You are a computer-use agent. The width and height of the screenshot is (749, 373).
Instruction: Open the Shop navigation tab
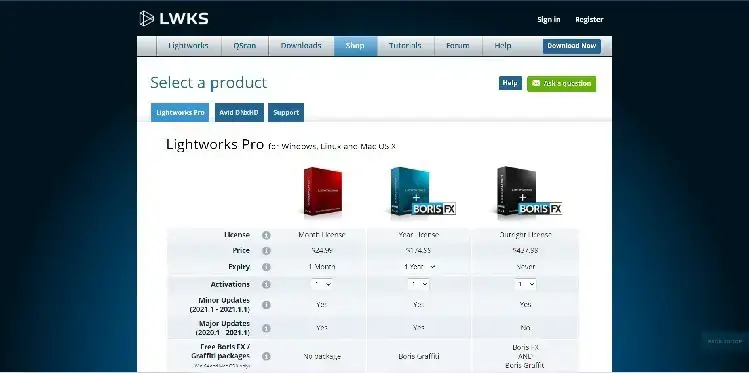[x=355, y=46]
